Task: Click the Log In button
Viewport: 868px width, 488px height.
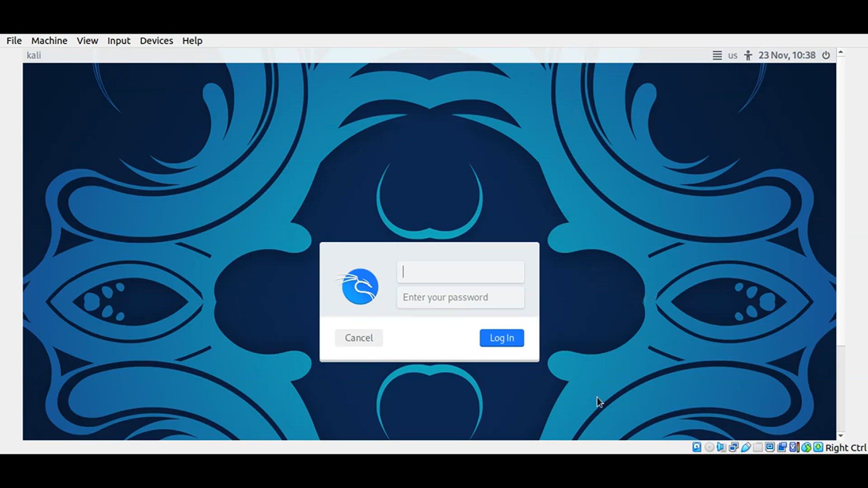Action: coord(502,338)
